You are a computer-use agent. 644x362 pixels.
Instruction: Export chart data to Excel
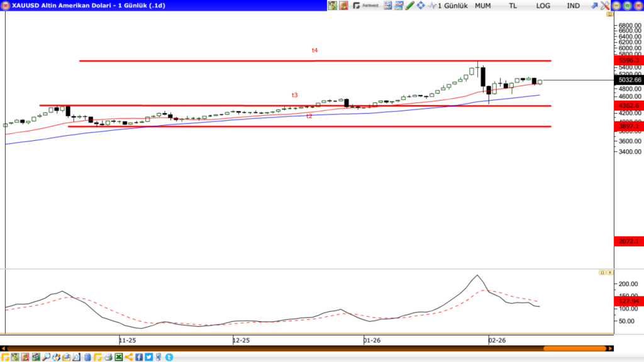118,357
